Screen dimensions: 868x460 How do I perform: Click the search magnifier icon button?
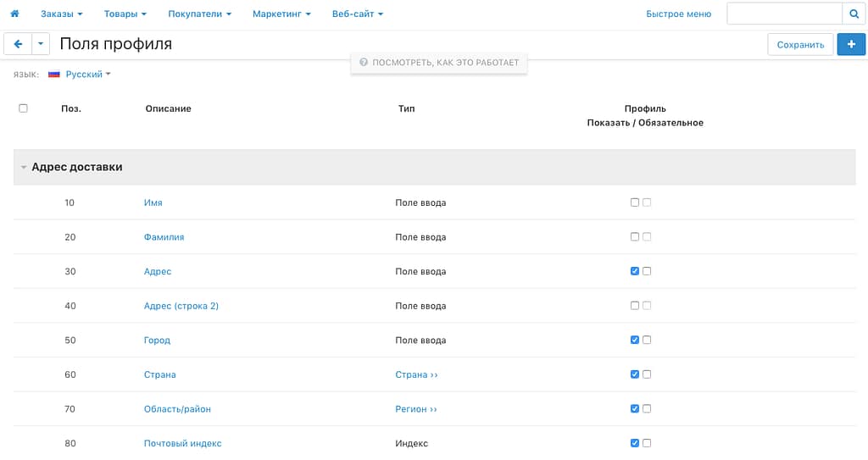[854, 14]
